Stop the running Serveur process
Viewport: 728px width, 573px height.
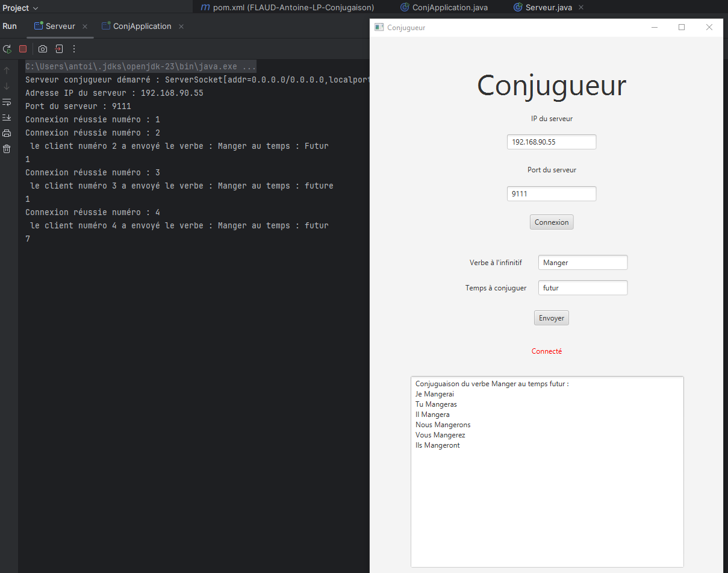point(23,49)
